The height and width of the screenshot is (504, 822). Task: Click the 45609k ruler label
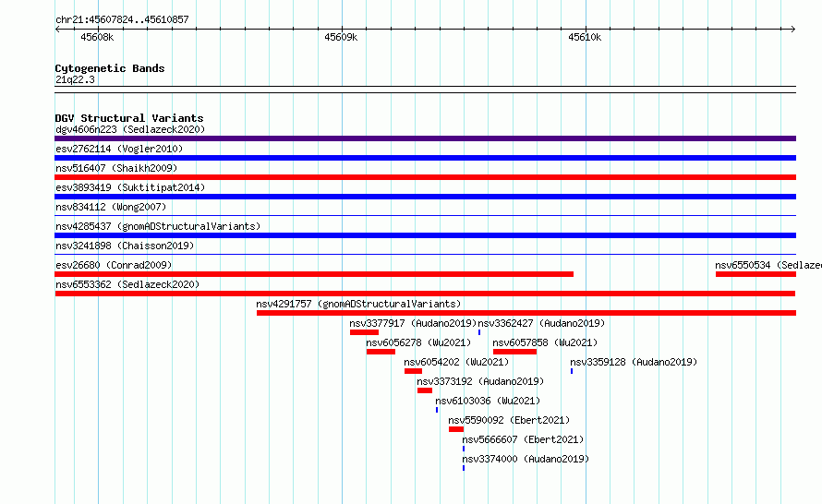[341, 37]
